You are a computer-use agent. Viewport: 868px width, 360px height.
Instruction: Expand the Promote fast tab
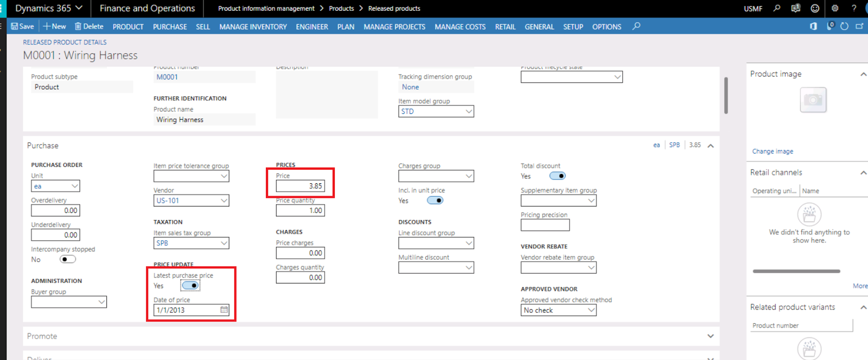click(x=711, y=336)
